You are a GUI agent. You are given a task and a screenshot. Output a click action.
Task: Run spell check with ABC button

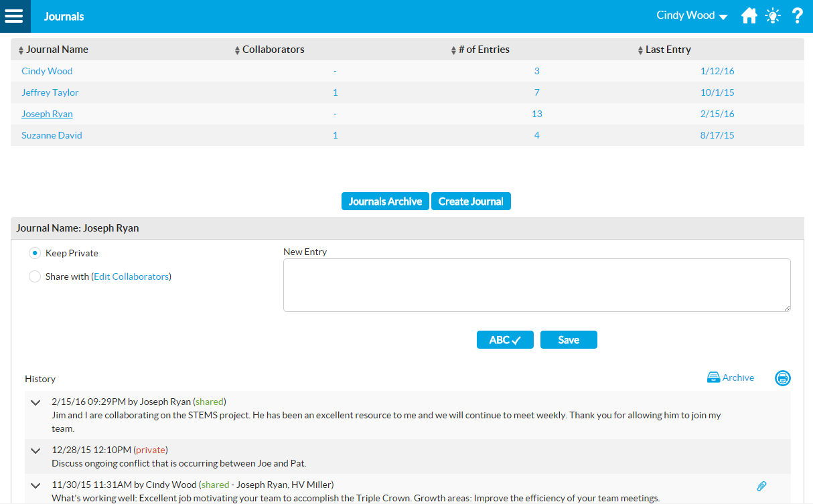(504, 340)
